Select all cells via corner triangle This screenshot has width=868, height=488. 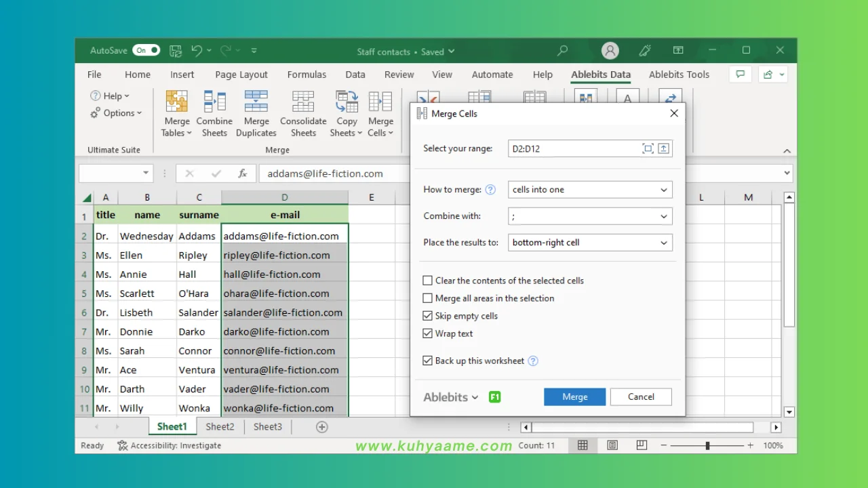tap(87, 197)
